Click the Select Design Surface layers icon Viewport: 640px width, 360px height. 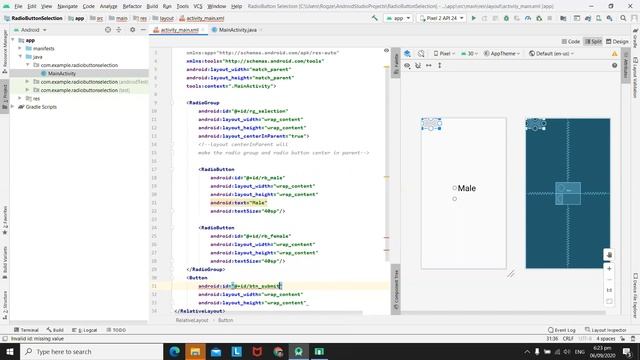407,53
